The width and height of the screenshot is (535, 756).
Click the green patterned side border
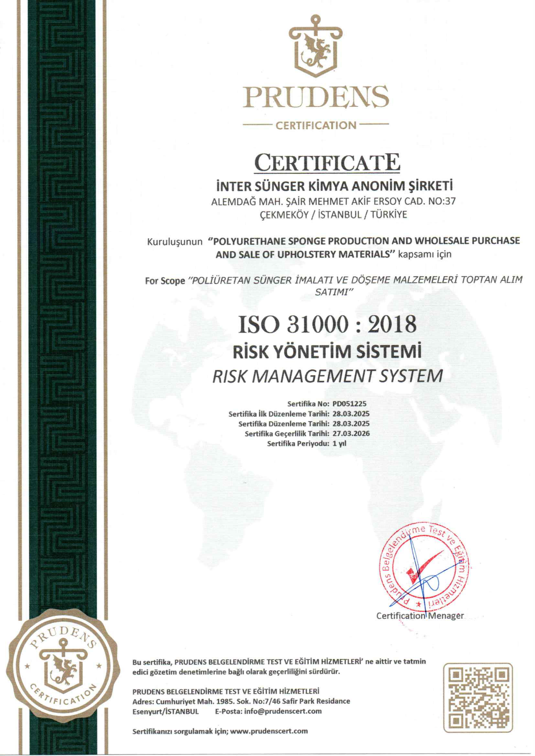click(x=63, y=296)
